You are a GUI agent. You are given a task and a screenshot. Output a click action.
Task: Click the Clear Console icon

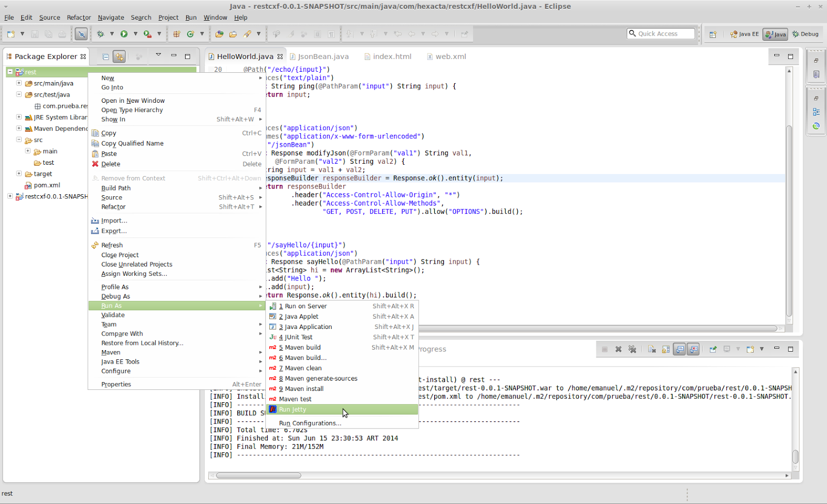652,349
